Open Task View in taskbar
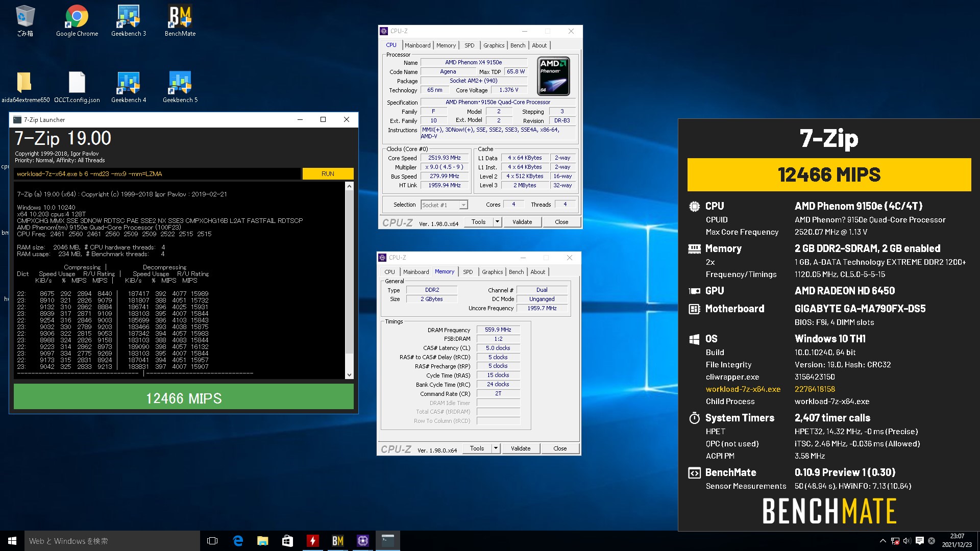Viewport: 980px width, 551px height. [x=212, y=541]
